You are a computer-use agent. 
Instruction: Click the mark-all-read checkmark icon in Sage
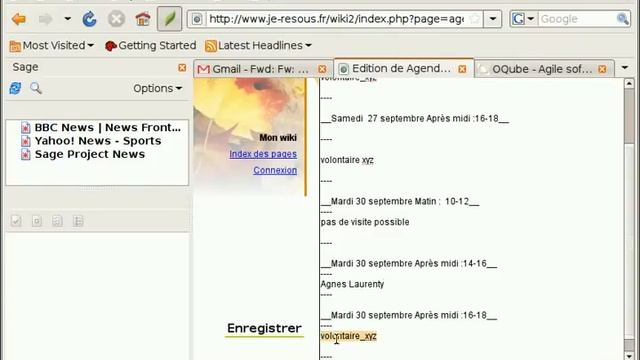(x=16, y=221)
